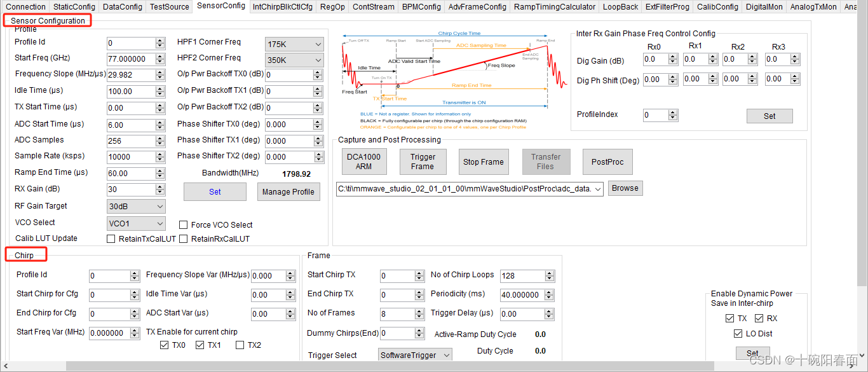
Task: Click the Stop Frame button
Action: tap(483, 162)
